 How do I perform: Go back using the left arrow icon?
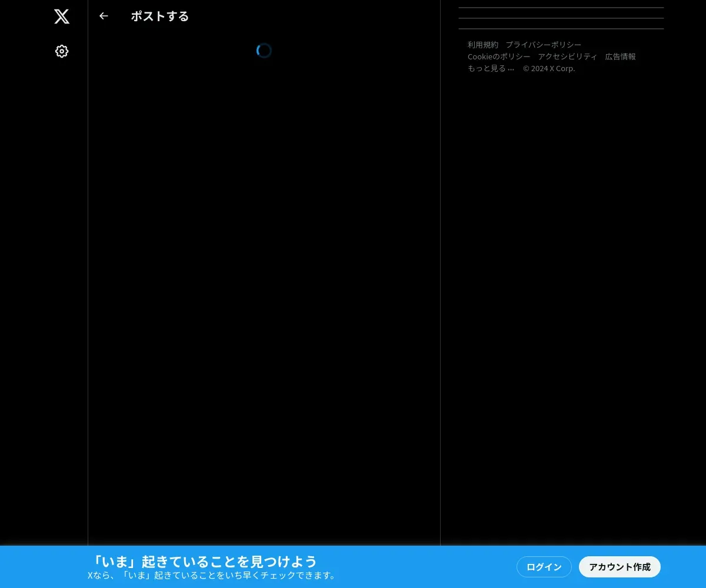104,16
